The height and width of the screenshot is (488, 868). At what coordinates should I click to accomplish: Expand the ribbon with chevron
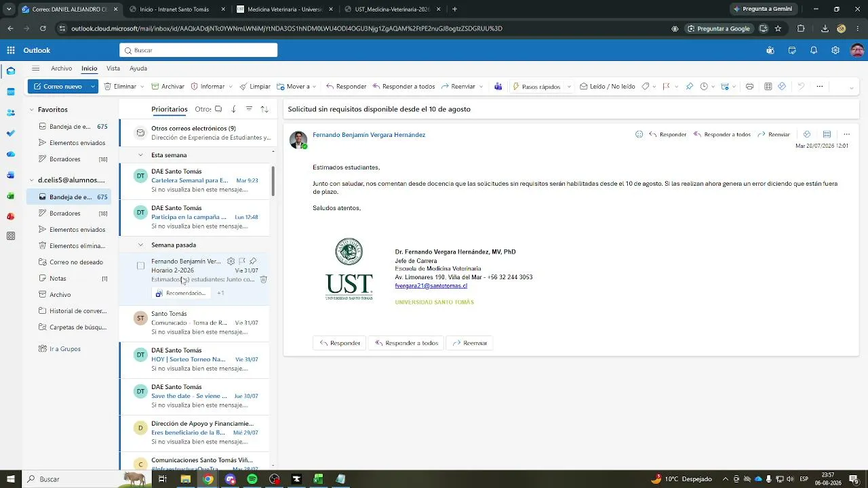[851, 87]
